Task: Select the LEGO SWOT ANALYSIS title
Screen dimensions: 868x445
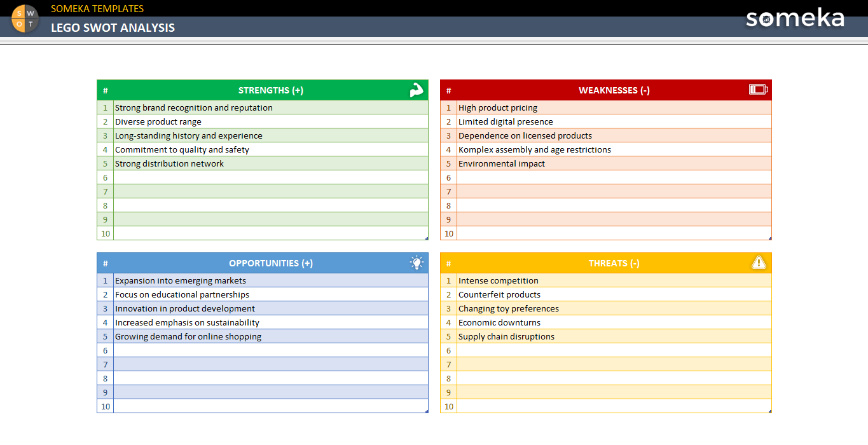Action: [x=113, y=28]
